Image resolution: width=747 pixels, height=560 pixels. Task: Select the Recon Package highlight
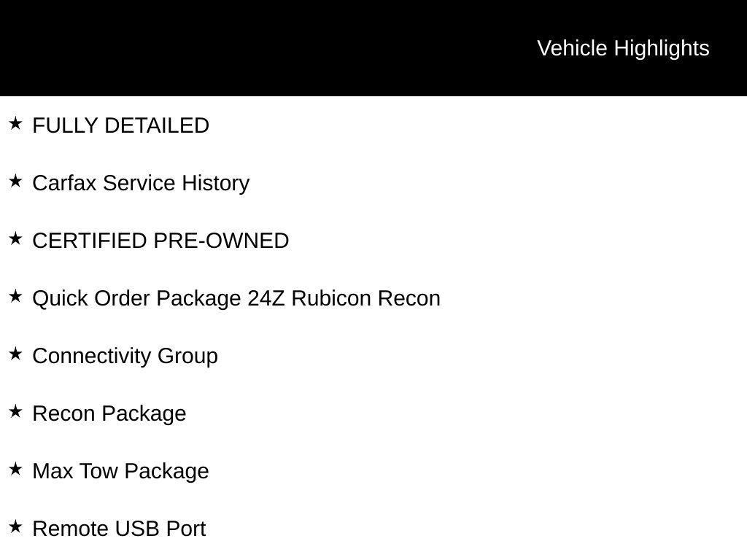(x=109, y=413)
